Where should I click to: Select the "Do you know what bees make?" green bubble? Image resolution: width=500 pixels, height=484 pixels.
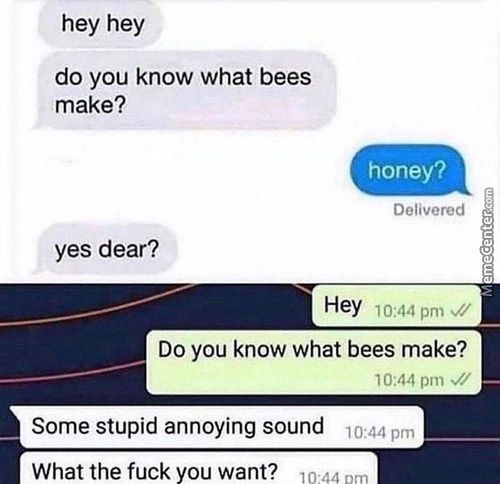(314, 362)
